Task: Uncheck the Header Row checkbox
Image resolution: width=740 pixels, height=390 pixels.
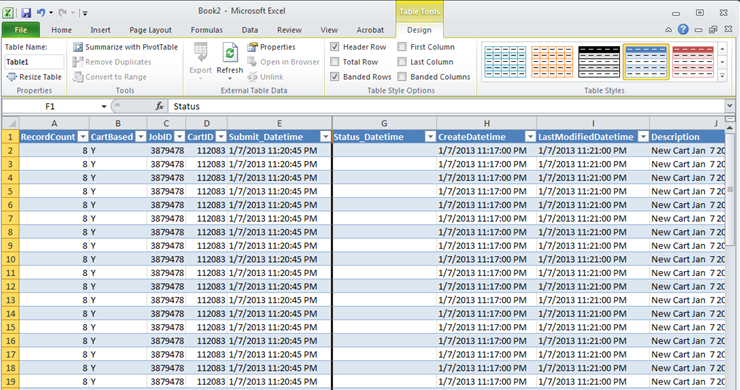Action: (335, 47)
